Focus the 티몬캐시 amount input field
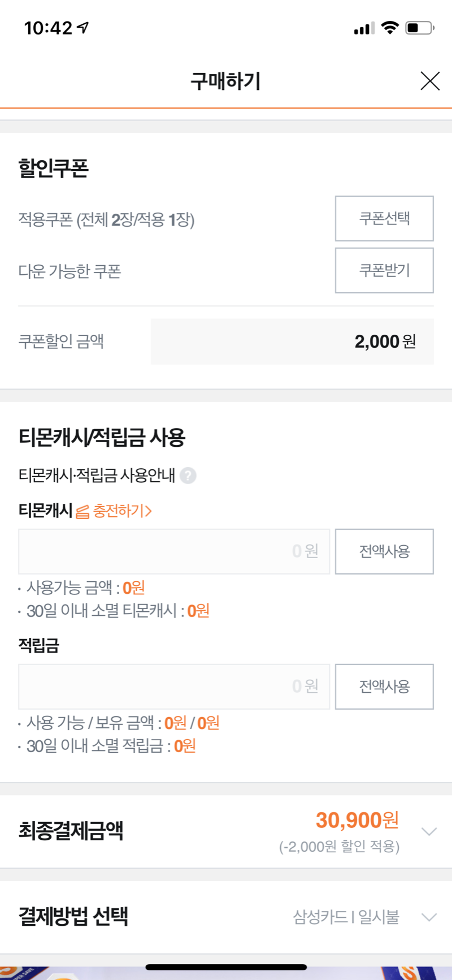The image size is (452, 980). click(x=174, y=551)
